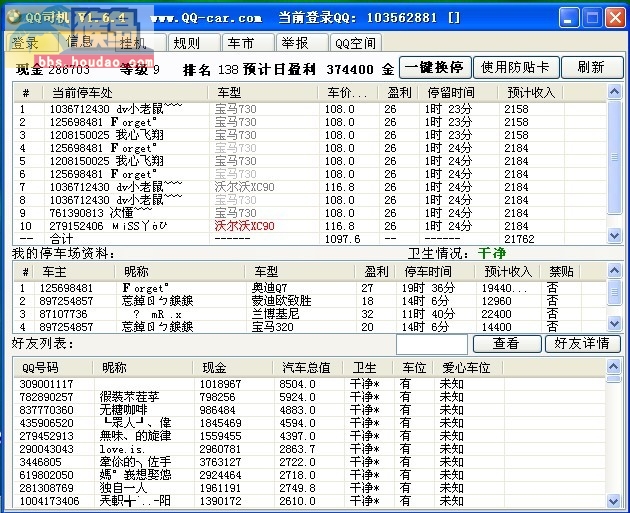Screen dimensions: 630x513
Task: Click down arrow of my parking lot scrollbar
Action: coord(614,323)
